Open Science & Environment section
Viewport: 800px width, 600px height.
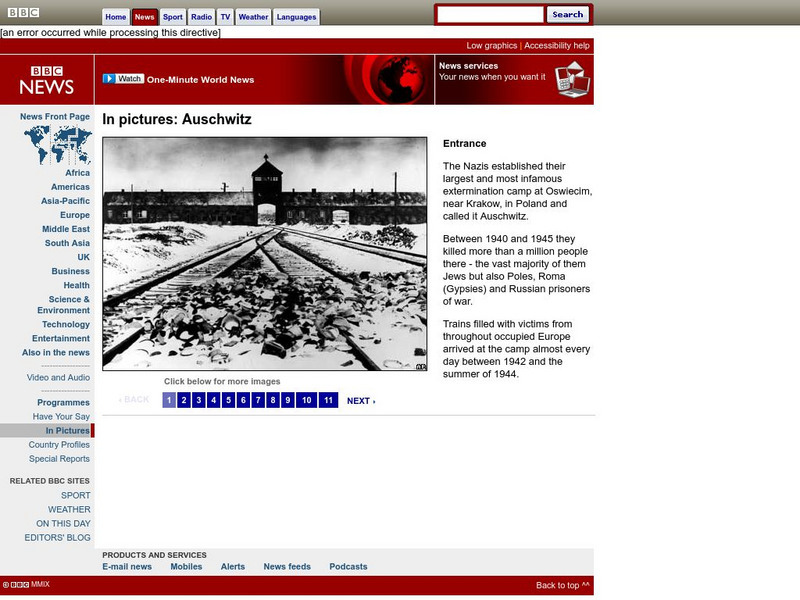coord(63,305)
